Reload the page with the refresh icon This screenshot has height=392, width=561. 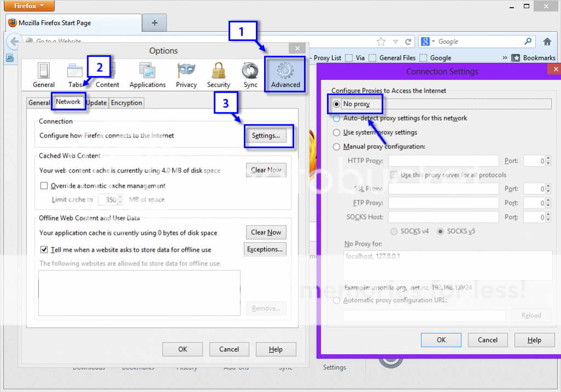click(x=408, y=42)
